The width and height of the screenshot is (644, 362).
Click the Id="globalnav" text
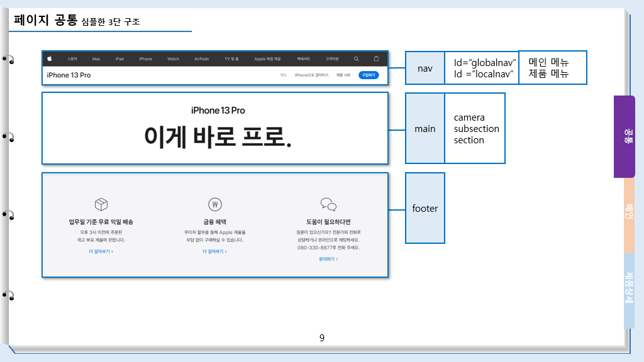[485, 62]
